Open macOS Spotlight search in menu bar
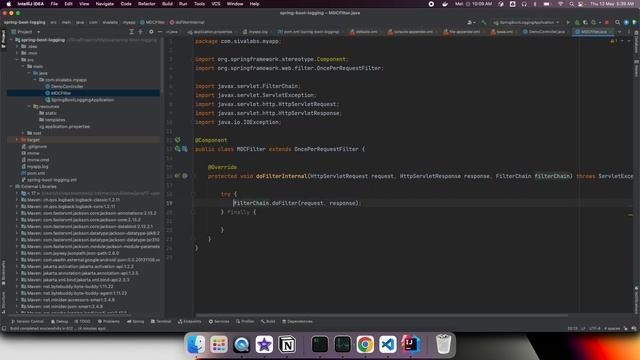 click(571, 4)
